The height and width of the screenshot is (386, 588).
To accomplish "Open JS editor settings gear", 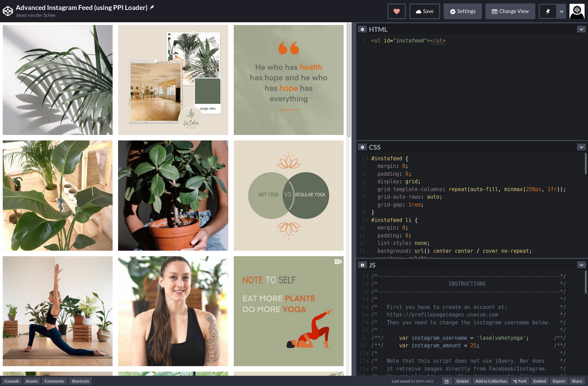I will (x=362, y=265).
